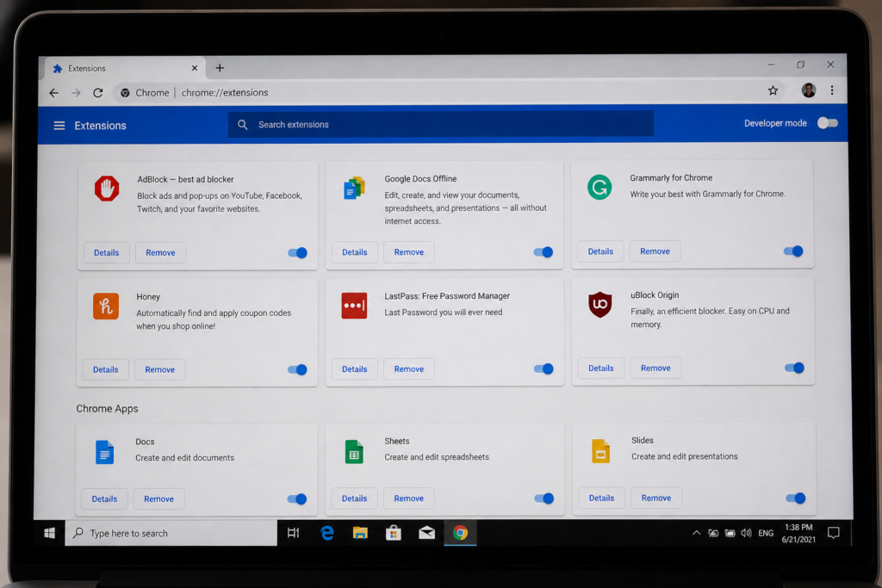
Task: Turn off the LastPass toggle
Action: (x=544, y=369)
